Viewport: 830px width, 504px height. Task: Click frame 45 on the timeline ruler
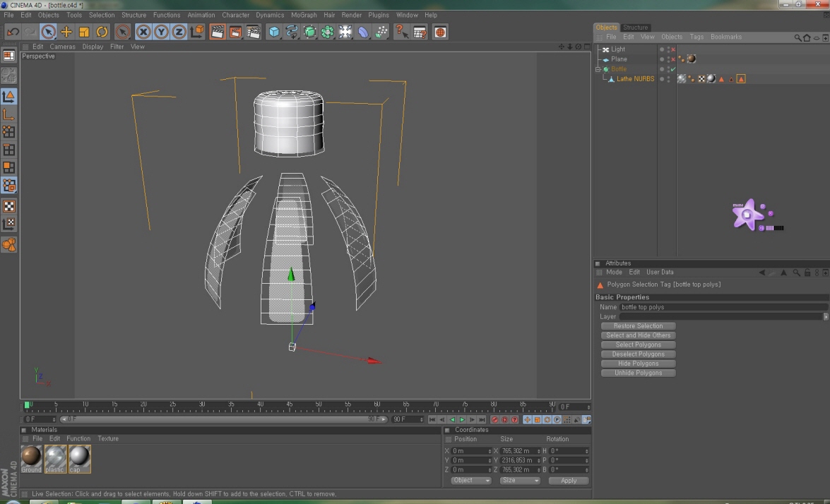[x=289, y=406]
